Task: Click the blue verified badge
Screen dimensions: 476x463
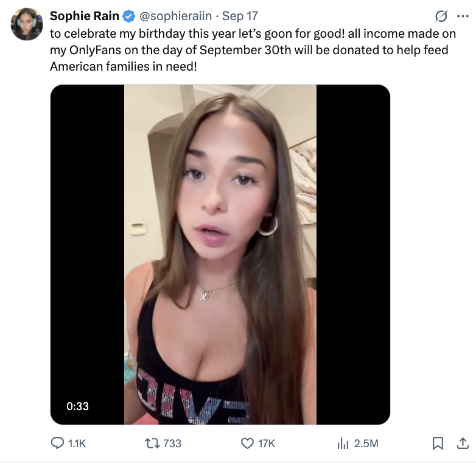Action: click(x=129, y=16)
